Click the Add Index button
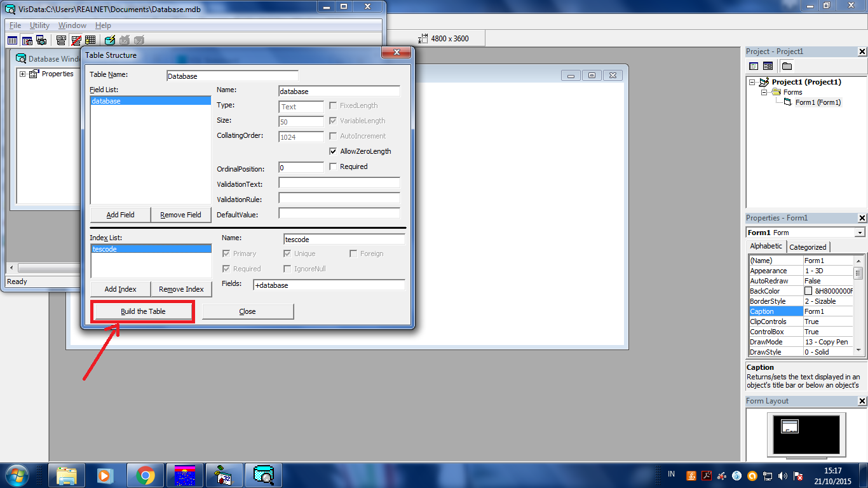The height and width of the screenshot is (488, 868). [120, 289]
